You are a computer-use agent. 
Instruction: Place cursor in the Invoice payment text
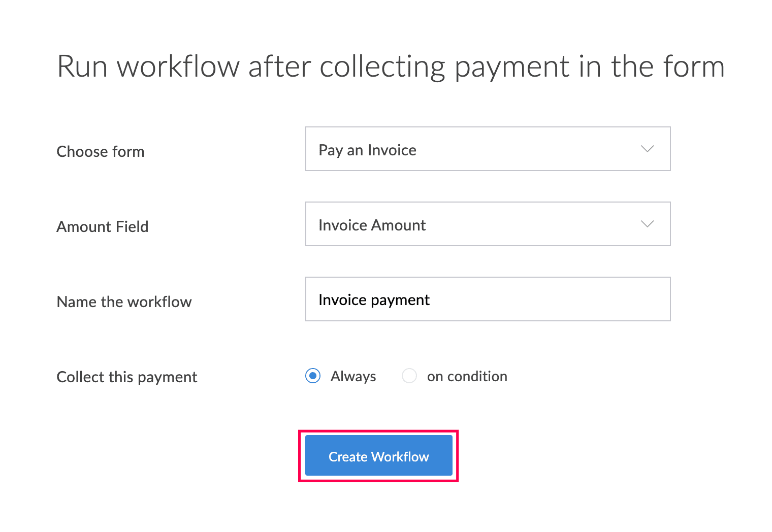(374, 300)
